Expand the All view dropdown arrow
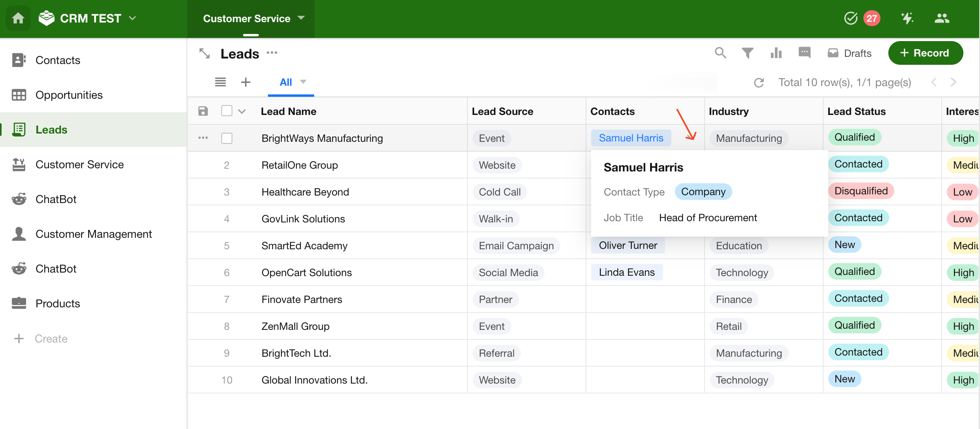 [x=303, y=82]
